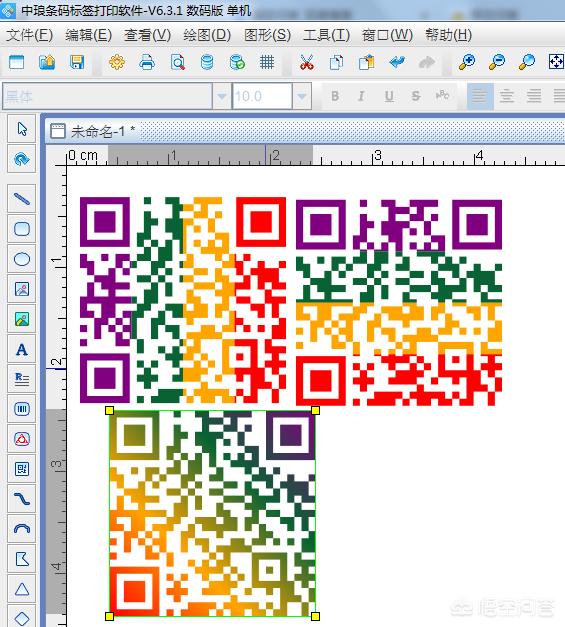565x627 pixels.
Task: Set text alignment to center
Action: tap(507, 96)
